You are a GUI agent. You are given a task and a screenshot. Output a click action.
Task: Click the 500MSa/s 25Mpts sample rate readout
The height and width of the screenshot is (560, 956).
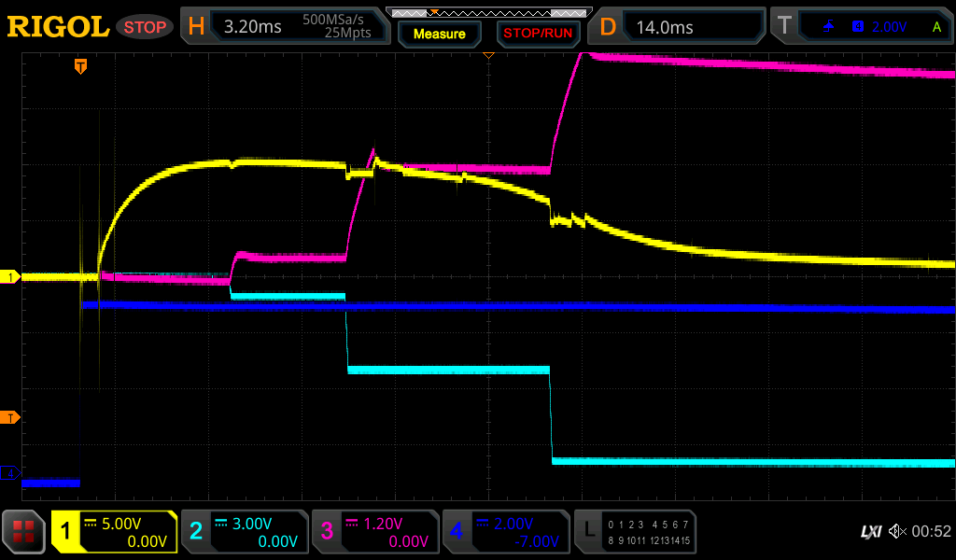point(336,27)
